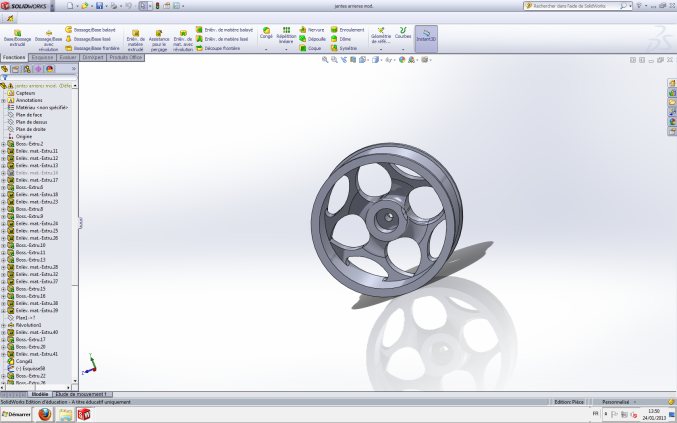Open the ConfigurationManager panel tab icon
Image resolution: width=677 pixels, height=423 pixels.
(x=27, y=69)
